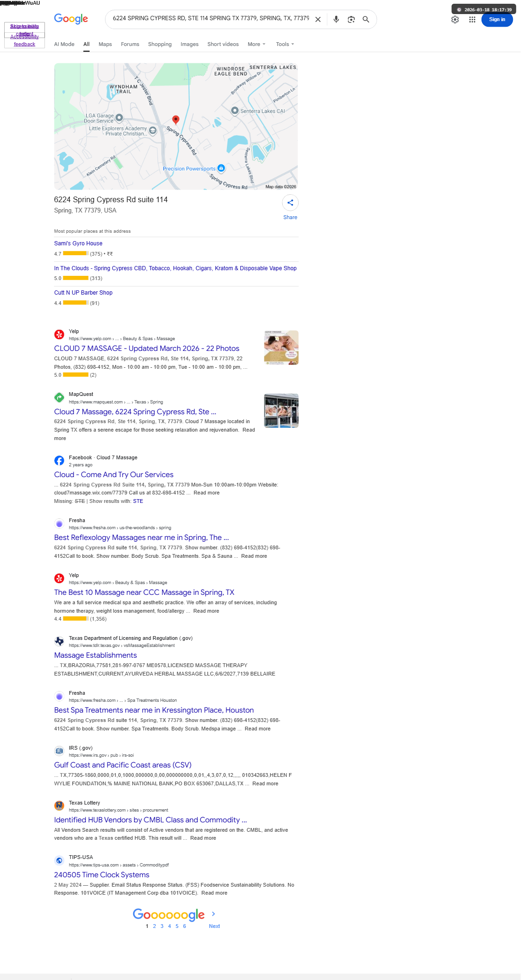
Task: Go to next results page chevron
Action: [x=213, y=914]
